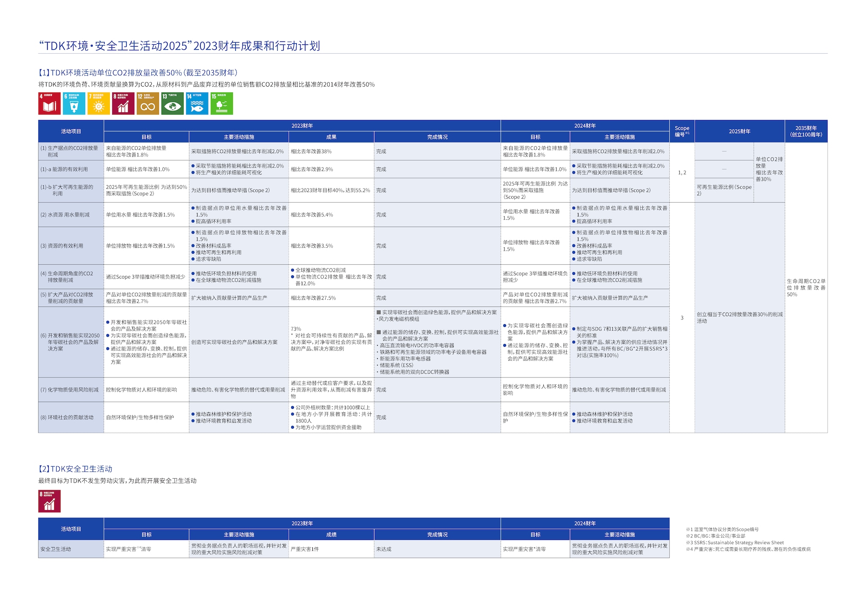Screen dimensions: 866x616
Task: Click the SDG 6 clean water icon
Action: (x=74, y=104)
